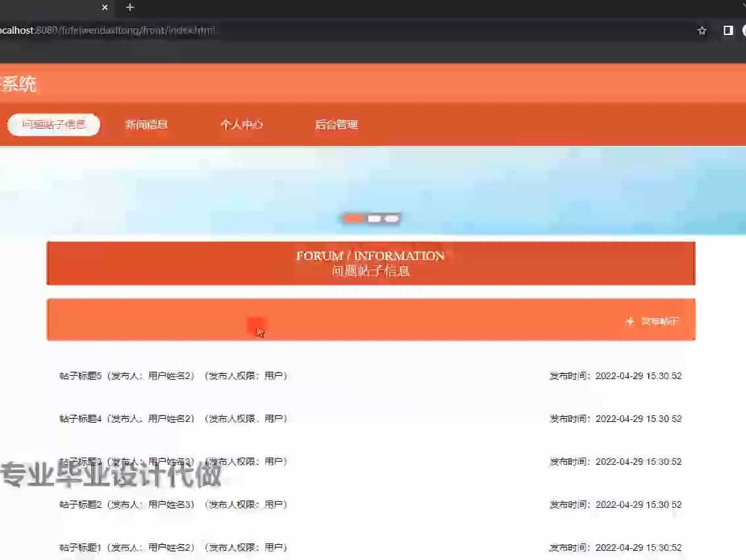Image resolution: width=746 pixels, height=560 pixels.
Task: Open the 后台管理 menu item
Action: (x=335, y=124)
